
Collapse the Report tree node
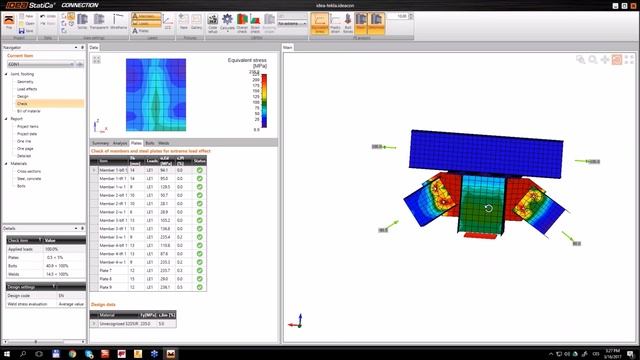tap(6, 119)
